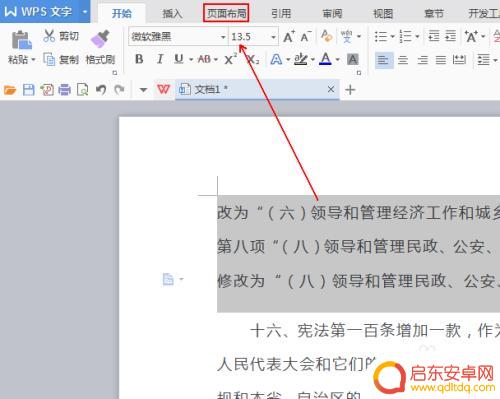This screenshot has height=399, width=500.
Task: Open the 视图 tab
Action: pos(383,13)
